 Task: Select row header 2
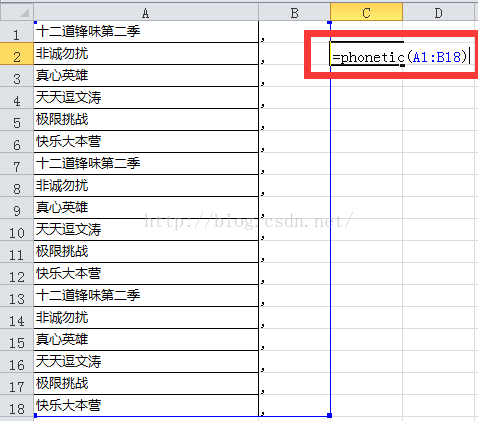pyautogui.click(x=17, y=54)
